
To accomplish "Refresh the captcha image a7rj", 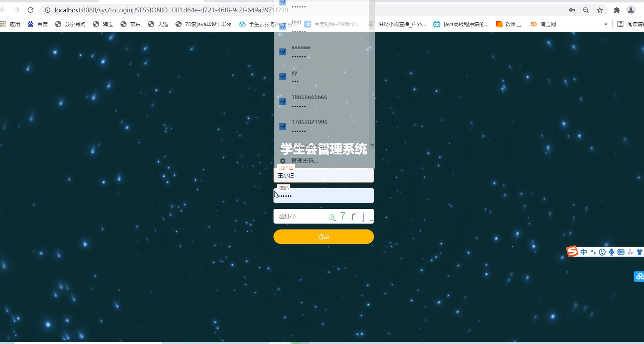I will point(350,216).
